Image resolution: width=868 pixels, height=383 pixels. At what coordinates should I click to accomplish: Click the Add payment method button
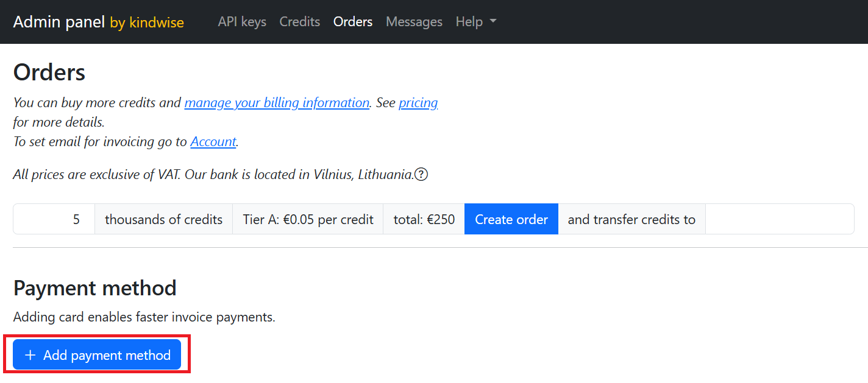pyautogui.click(x=96, y=355)
